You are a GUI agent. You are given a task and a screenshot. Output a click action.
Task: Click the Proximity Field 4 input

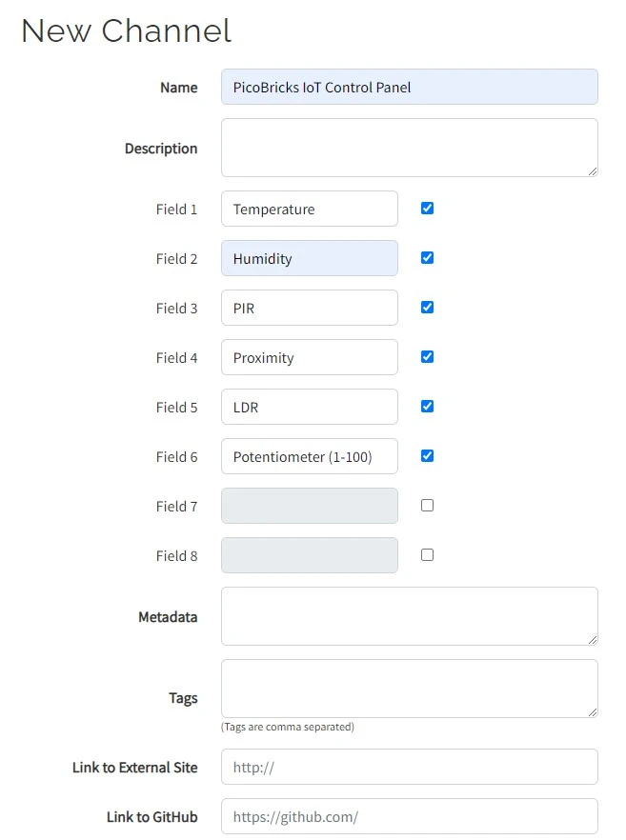pyautogui.click(x=310, y=357)
